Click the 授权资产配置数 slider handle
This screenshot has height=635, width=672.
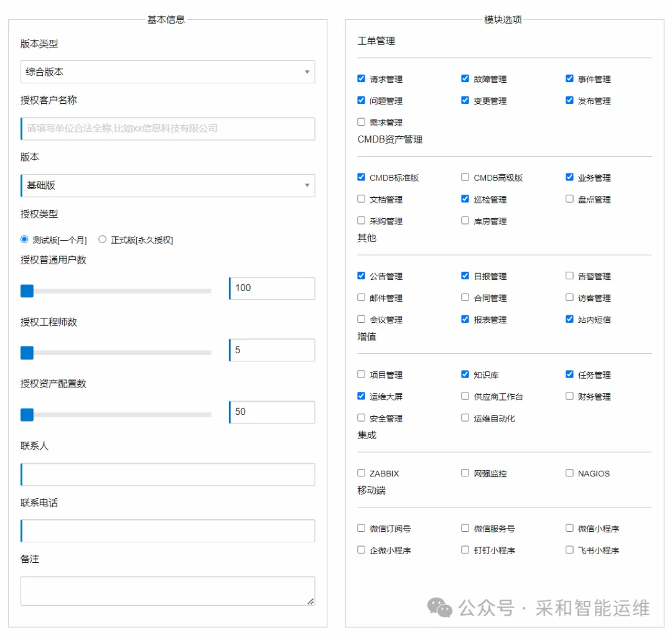pyautogui.click(x=27, y=415)
